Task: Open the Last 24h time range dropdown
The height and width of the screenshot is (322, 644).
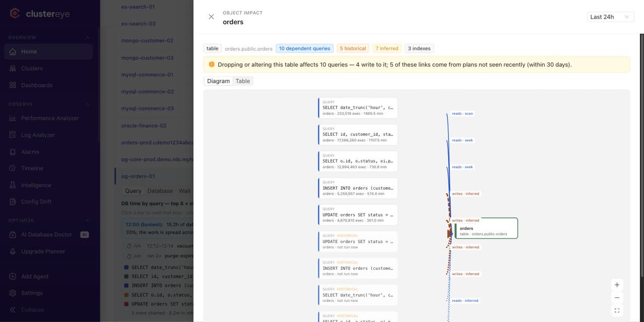Action: click(610, 17)
